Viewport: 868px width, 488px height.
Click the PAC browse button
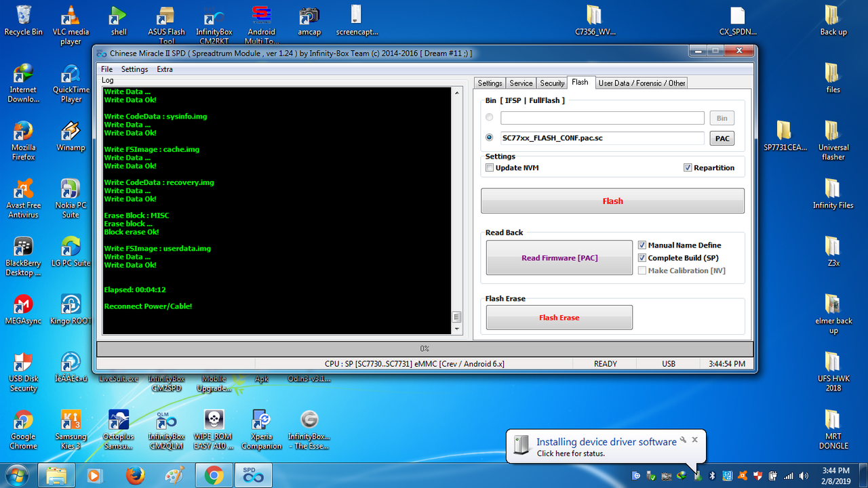coord(722,138)
